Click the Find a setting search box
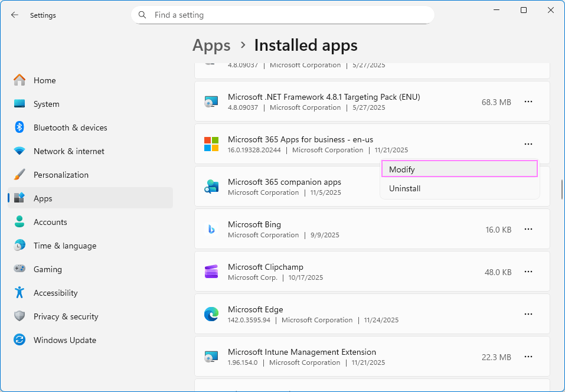 (282, 14)
